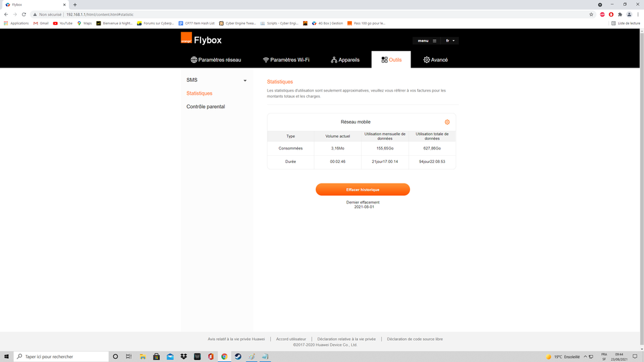Open the Pass 100 go pour le... bookmark
The width and height of the screenshot is (644, 362).
point(366,23)
